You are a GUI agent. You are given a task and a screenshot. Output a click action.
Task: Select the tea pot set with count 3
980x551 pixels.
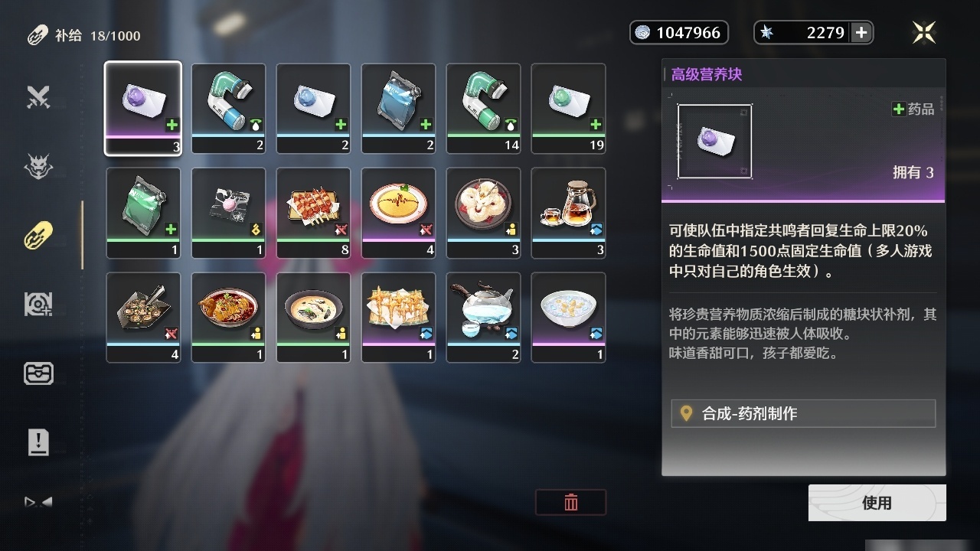[568, 213]
